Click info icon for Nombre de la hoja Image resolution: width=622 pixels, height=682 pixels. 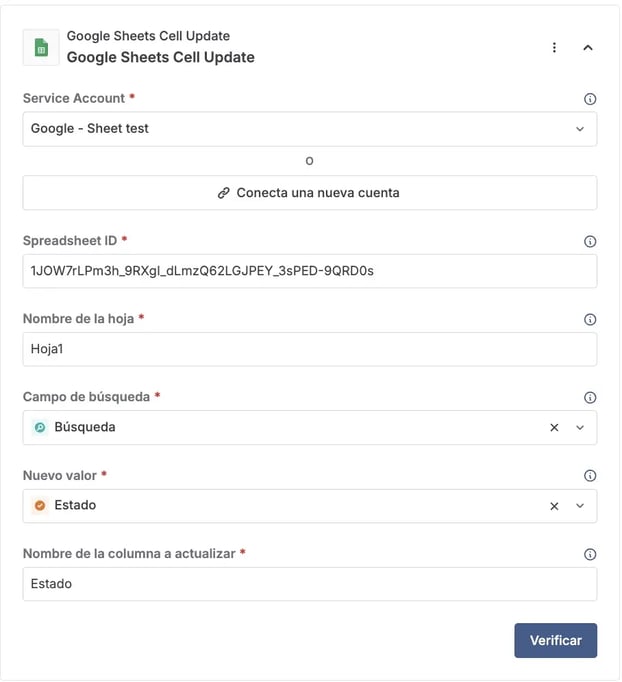pos(590,319)
